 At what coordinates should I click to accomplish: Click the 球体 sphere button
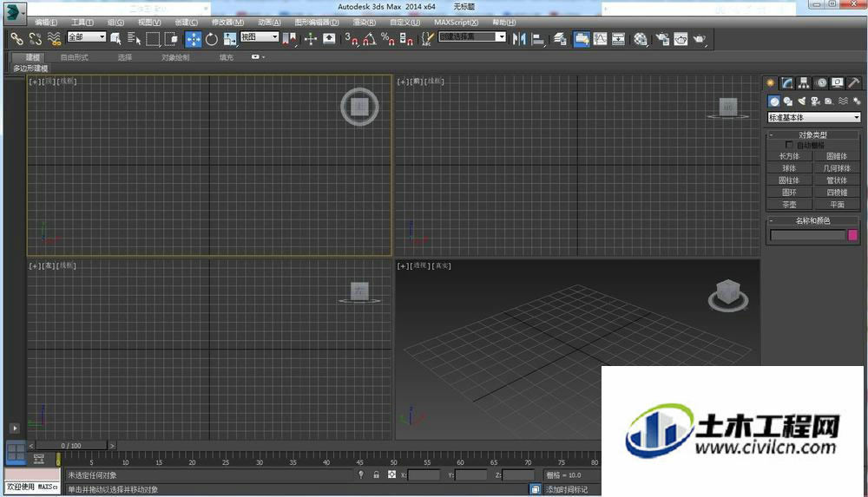click(x=789, y=168)
